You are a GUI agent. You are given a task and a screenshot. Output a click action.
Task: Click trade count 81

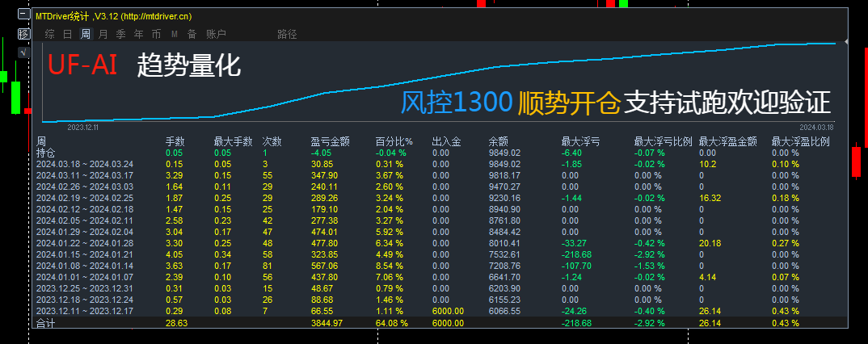coord(268,266)
